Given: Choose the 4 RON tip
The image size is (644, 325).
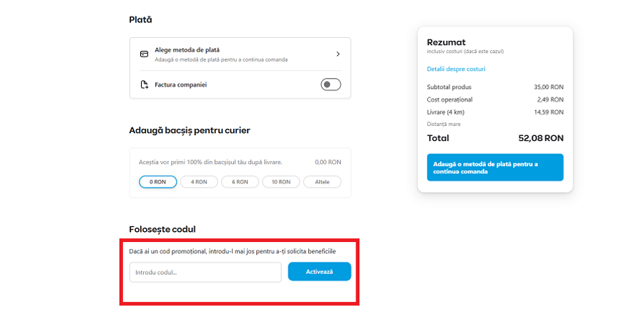Looking at the screenshot, I should pos(199,182).
